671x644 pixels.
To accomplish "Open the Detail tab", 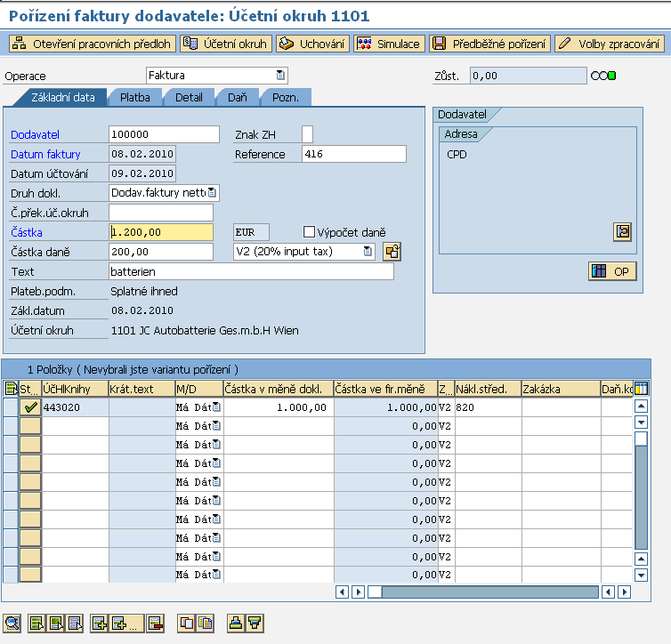I will pos(189,98).
